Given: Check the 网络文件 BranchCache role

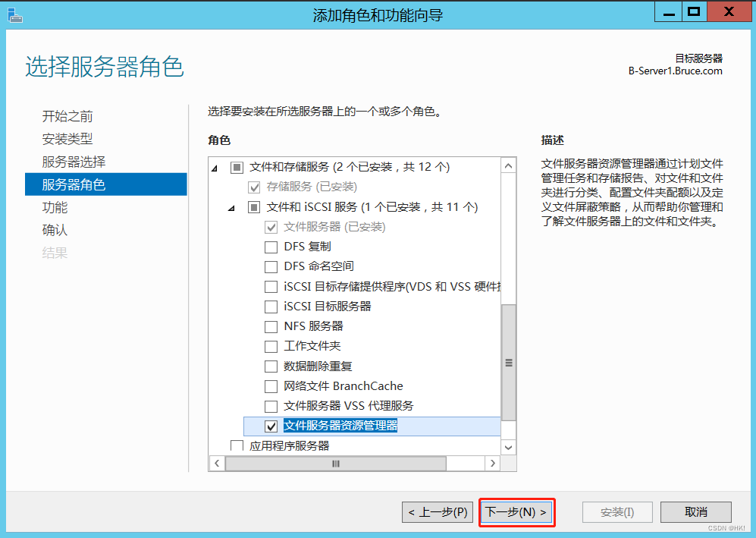Looking at the screenshot, I should (271, 386).
